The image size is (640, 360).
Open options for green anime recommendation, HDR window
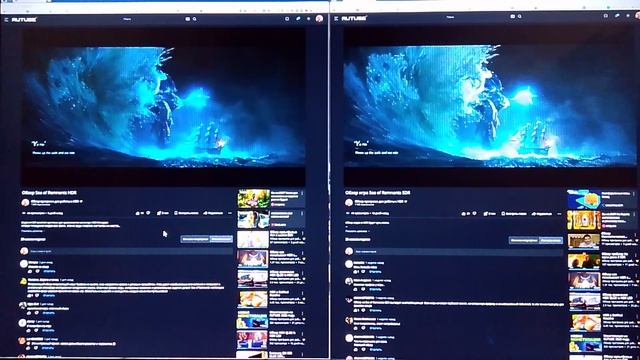(302, 193)
